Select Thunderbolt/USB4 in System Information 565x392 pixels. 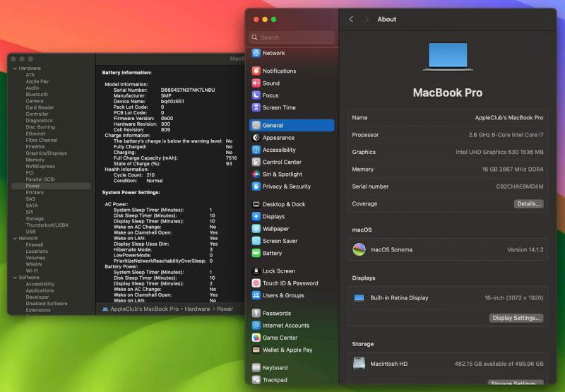47,225
